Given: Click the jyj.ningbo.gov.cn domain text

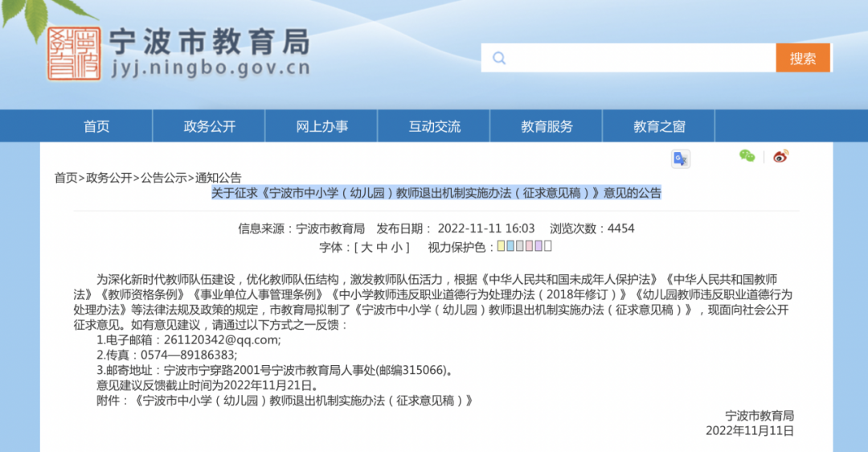Looking at the screenshot, I should [x=211, y=68].
